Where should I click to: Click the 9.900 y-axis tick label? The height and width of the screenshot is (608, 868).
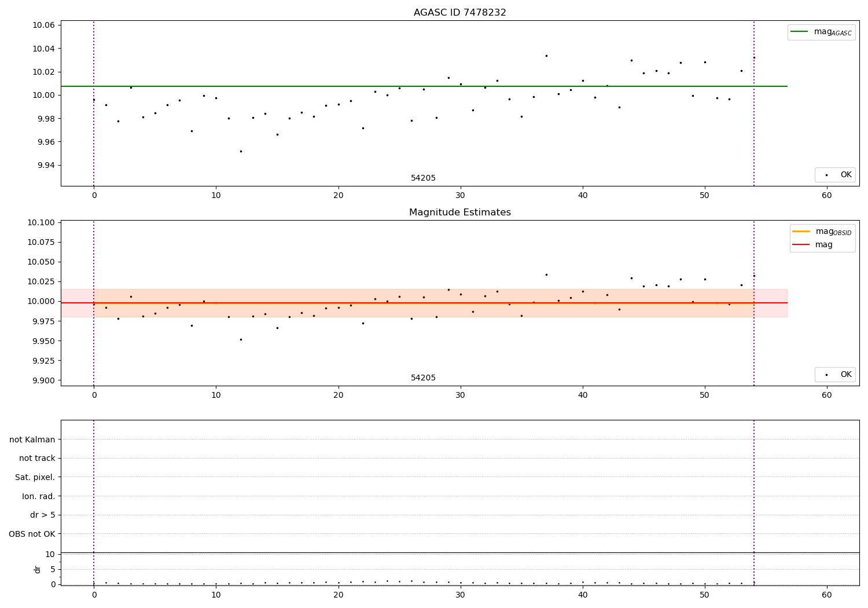coord(43,380)
